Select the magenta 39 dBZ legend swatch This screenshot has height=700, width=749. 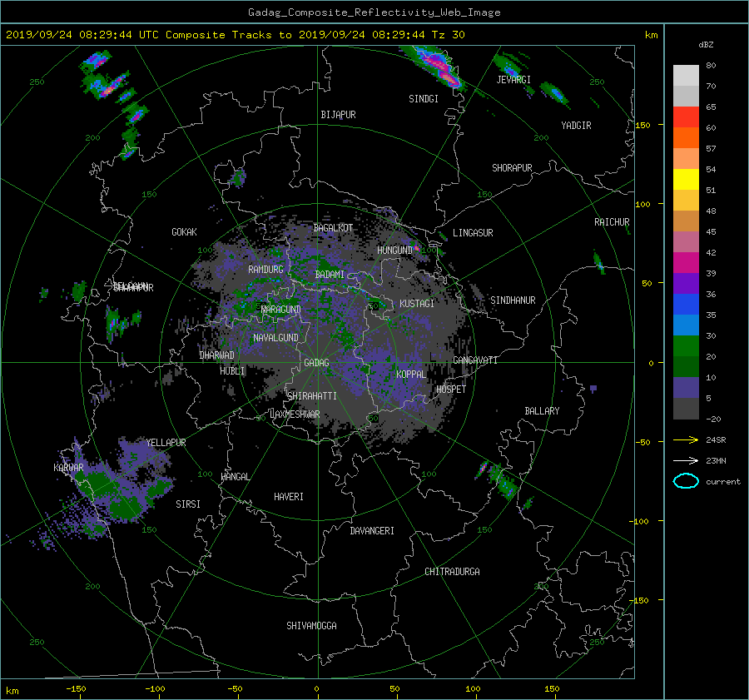click(686, 263)
